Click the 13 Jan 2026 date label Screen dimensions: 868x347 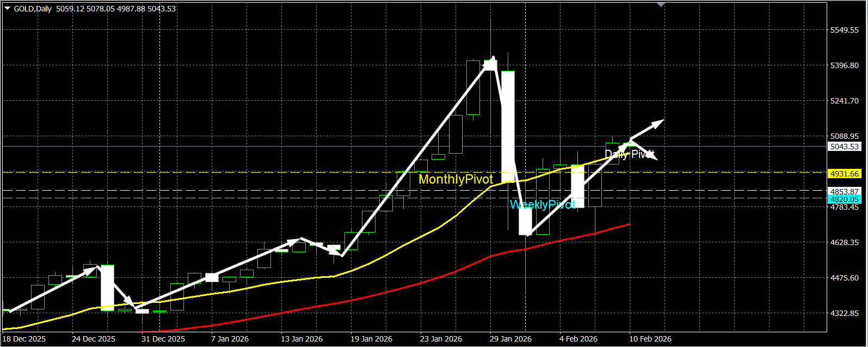[301, 339]
